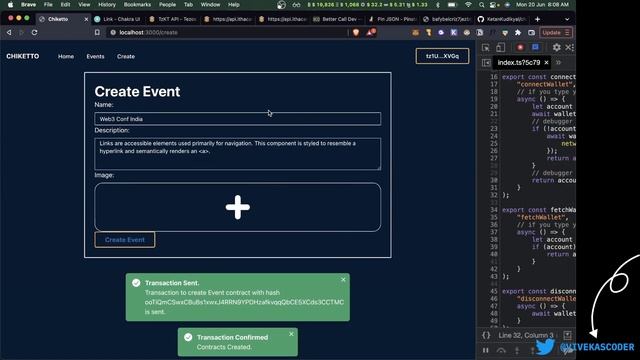The image size is (640, 360).
Task: Click the Create Event button
Action: (x=124, y=240)
